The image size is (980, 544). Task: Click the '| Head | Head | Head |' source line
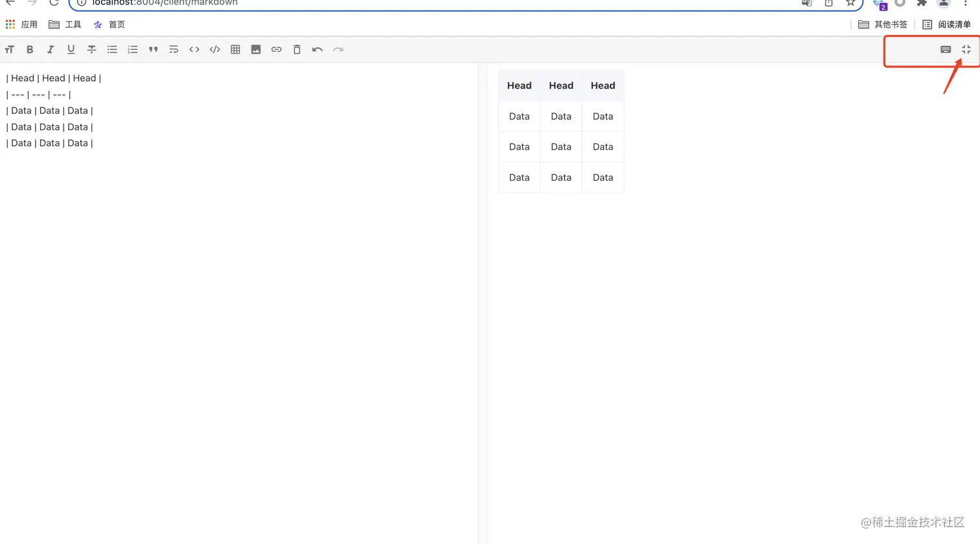(x=54, y=78)
